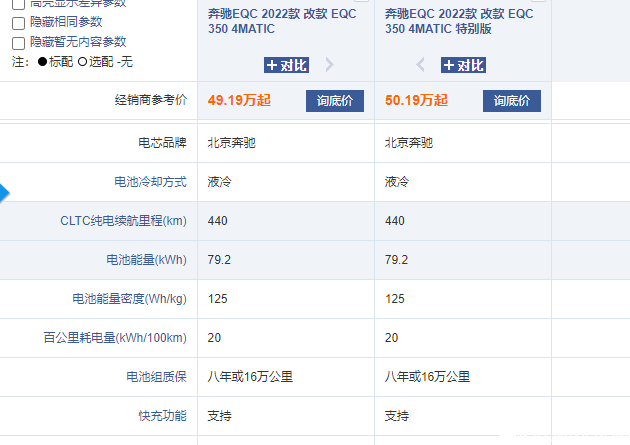Click 询底价 button next to 49.19万起
This screenshot has width=630, height=445.
[335, 101]
